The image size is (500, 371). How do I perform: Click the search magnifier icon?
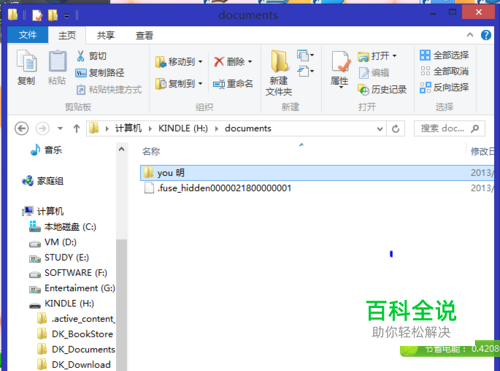[475, 129]
